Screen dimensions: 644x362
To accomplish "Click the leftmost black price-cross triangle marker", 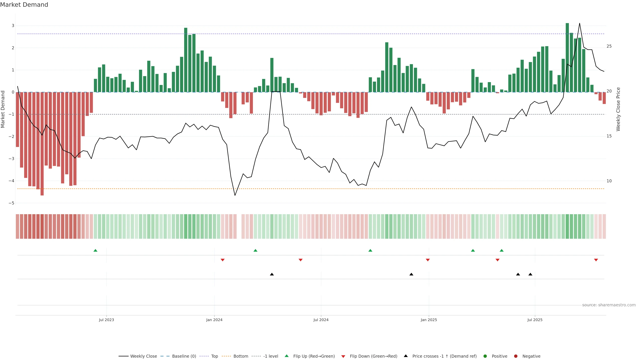I will tap(272, 274).
